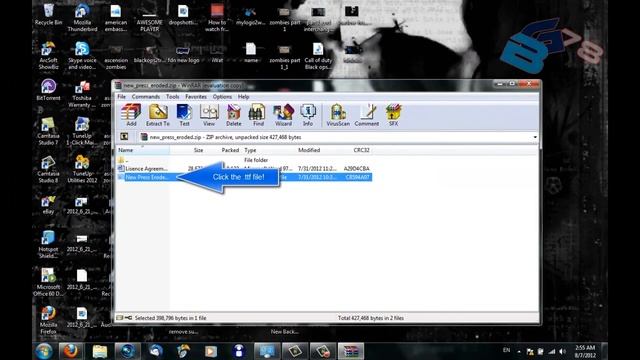The width and height of the screenshot is (640, 360).
Task: Open the Favorites menu
Action: 196,97
